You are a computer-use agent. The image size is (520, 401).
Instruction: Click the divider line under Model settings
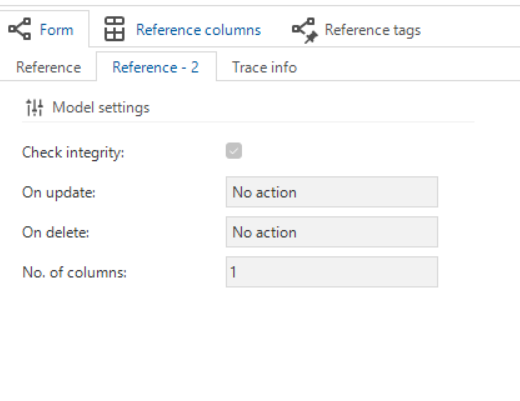[248, 122]
